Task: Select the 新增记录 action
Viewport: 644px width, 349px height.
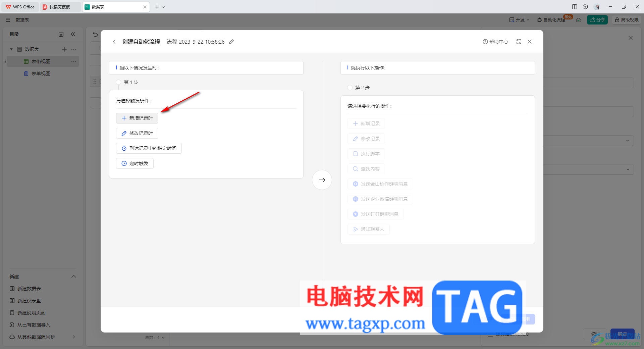Action: (x=366, y=123)
